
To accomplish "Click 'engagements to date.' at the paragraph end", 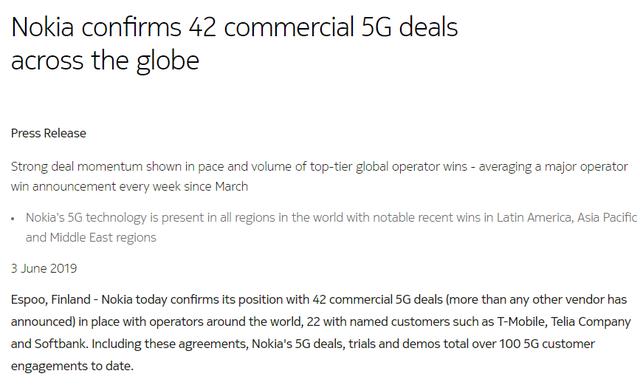I will (x=72, y=366).
